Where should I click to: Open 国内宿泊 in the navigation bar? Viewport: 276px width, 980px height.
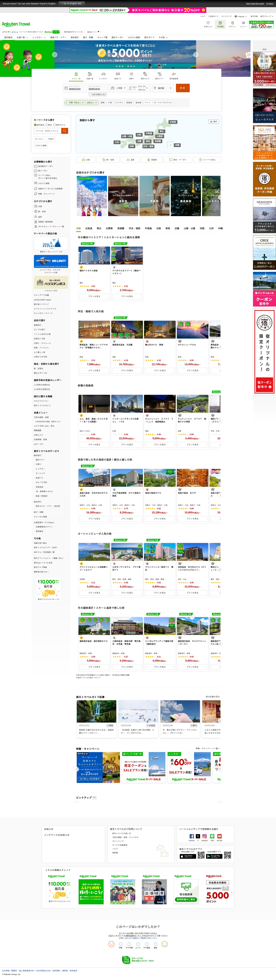coord(8,37)
